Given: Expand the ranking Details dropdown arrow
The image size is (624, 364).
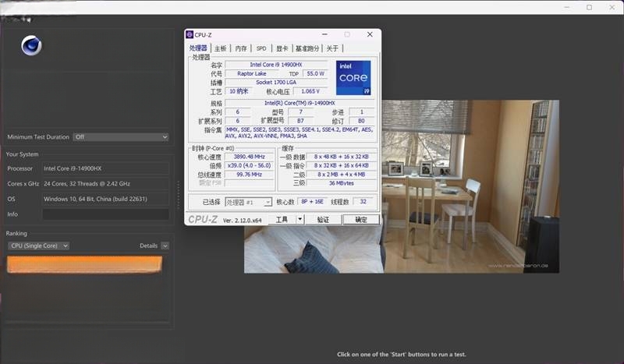Looking at the screenshot, I should coord(165,246).
